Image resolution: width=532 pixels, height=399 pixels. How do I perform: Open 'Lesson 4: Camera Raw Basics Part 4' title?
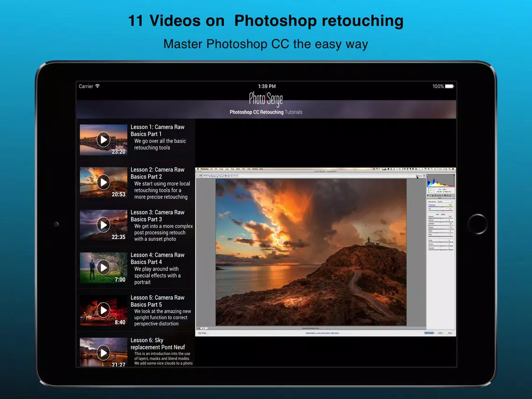157,258
